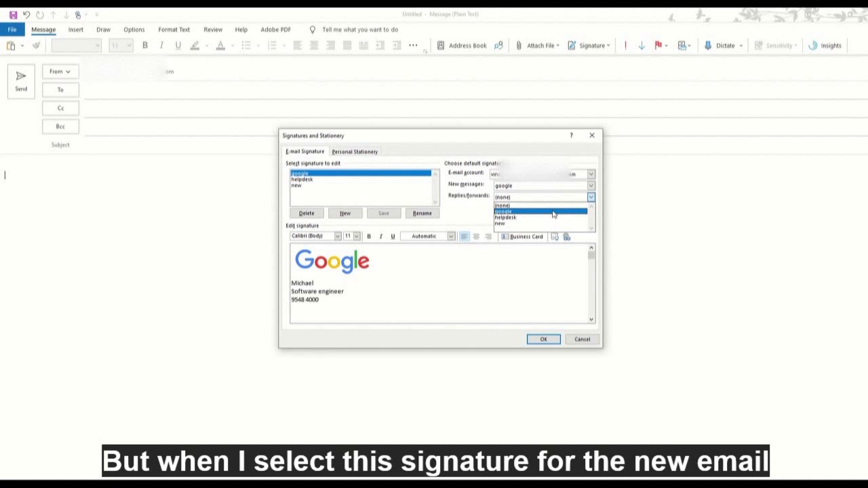Insert hyperlink into signature
This screenshot has width=868, height=488.
tap(567, 237)
